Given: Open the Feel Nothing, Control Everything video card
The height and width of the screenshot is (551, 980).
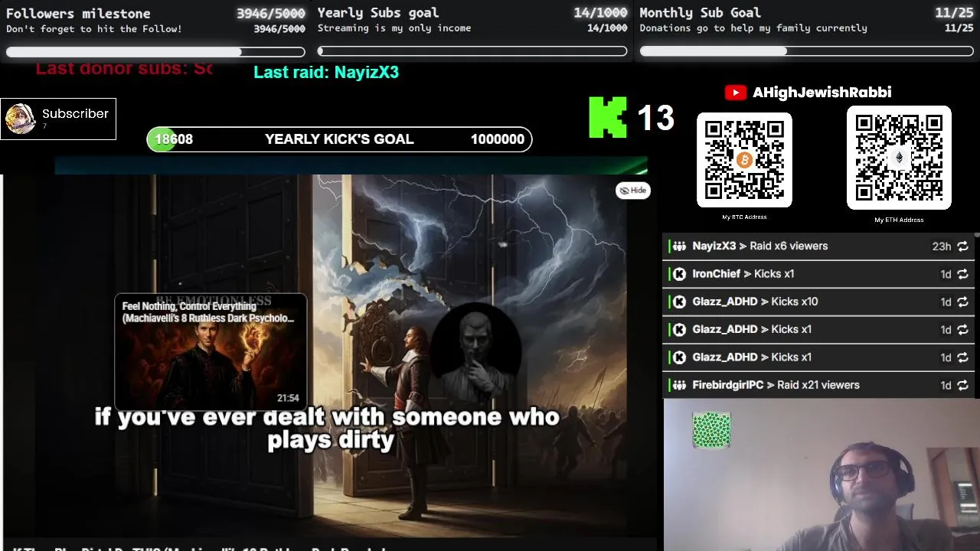Looking at the screenshot, I should coord(211,351).
